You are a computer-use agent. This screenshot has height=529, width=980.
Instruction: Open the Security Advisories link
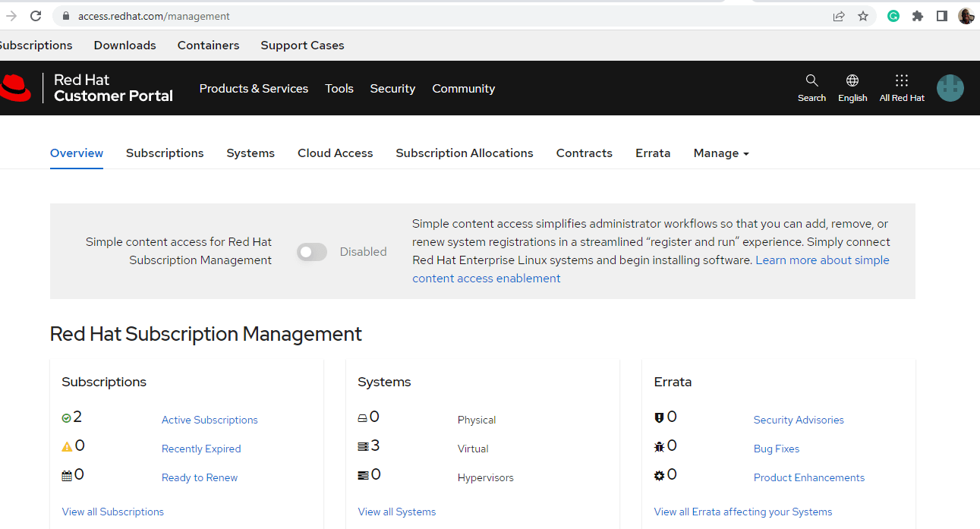click(799, 420)
